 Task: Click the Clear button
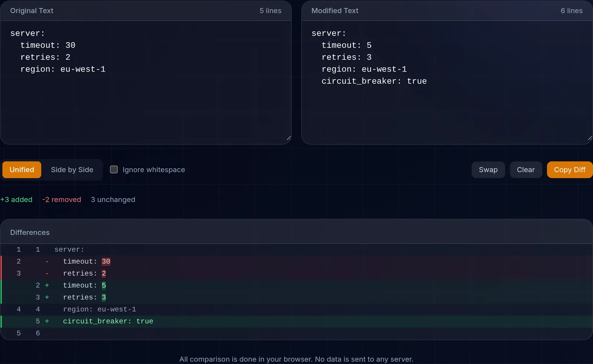point(526,170)
